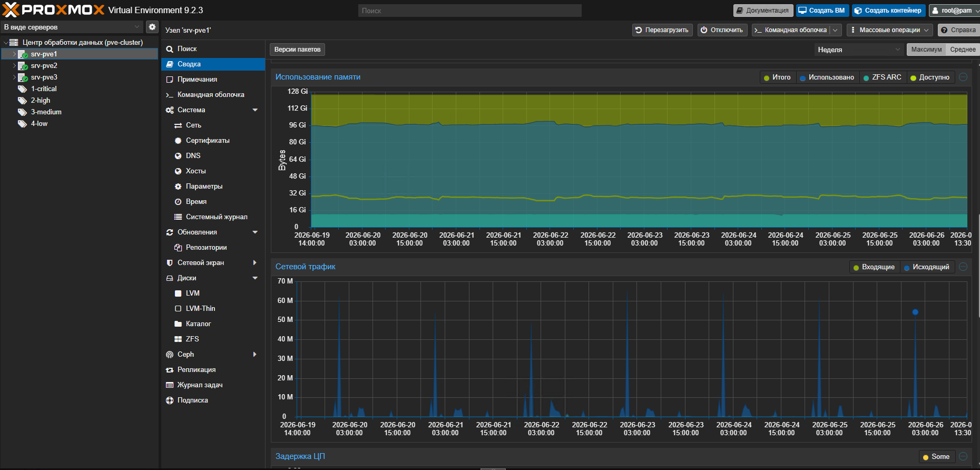Open Командная оболочка in the side menu
Viewport: 980px width, 470px height.
click(x=213, y=95)
